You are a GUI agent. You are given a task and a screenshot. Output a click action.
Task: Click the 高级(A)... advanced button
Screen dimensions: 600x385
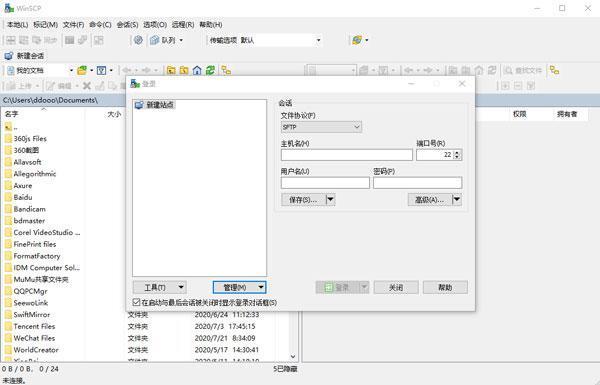(x=430, y=200)
